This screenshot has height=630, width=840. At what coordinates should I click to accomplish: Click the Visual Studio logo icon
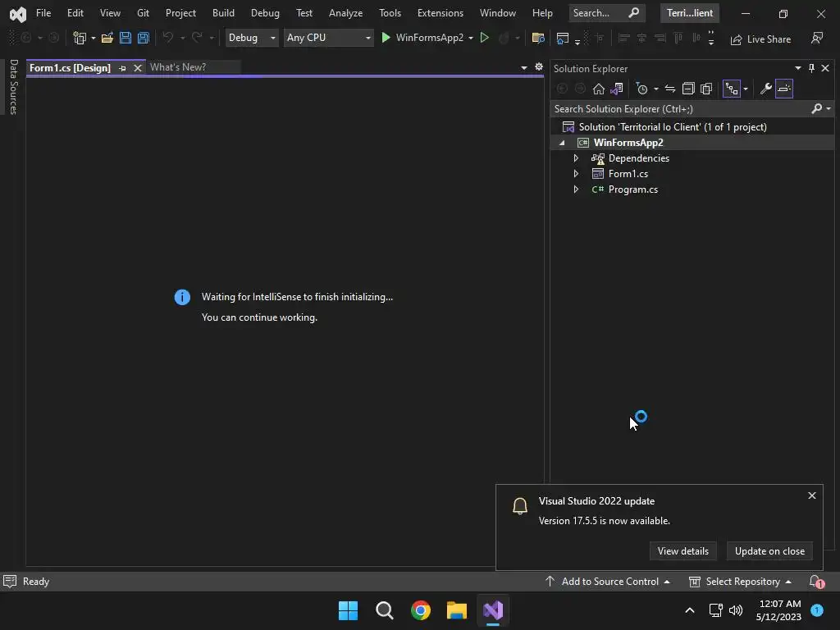pos(18,14)
